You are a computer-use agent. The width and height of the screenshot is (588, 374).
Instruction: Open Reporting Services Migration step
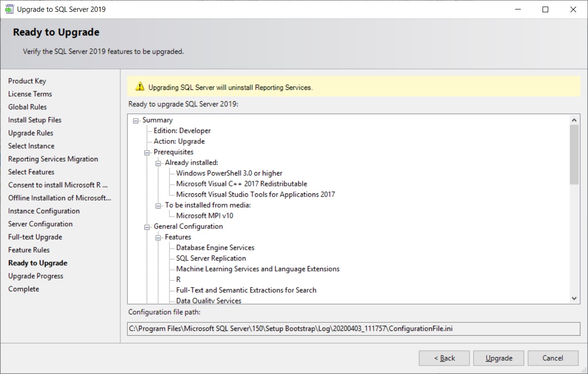[x=53, y=159]
